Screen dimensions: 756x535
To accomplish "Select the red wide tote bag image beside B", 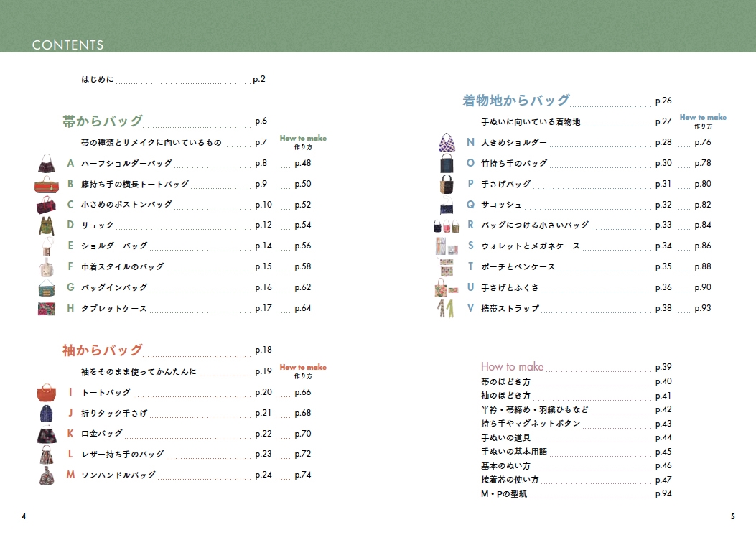I will pyautogui.click(x=47, y=185).
